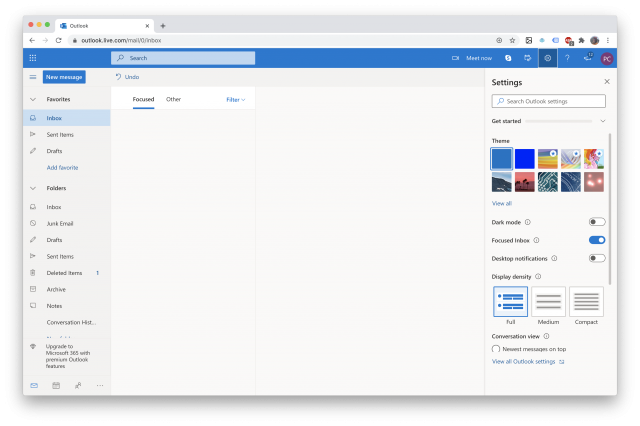Image resolution: width=640 pixels, height=426 pixels.
Task: Click the Skype icon in header
Action: (x=508, y=58)
